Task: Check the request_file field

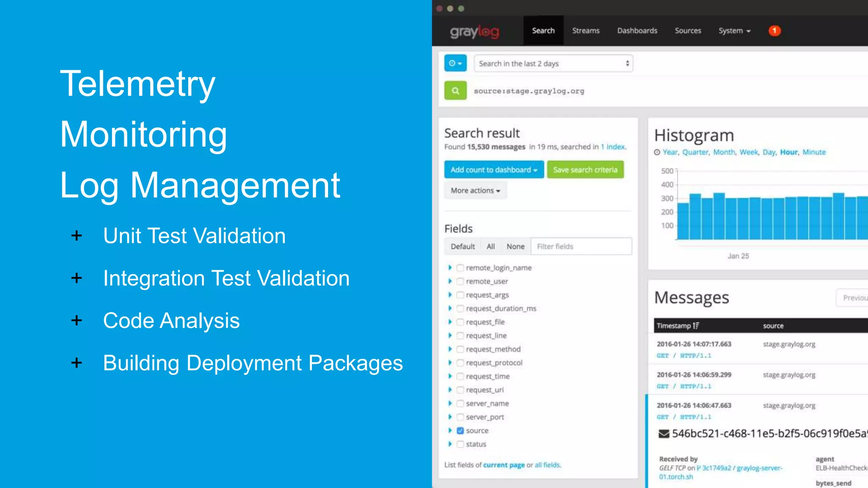Action: [x=460, y=322]
